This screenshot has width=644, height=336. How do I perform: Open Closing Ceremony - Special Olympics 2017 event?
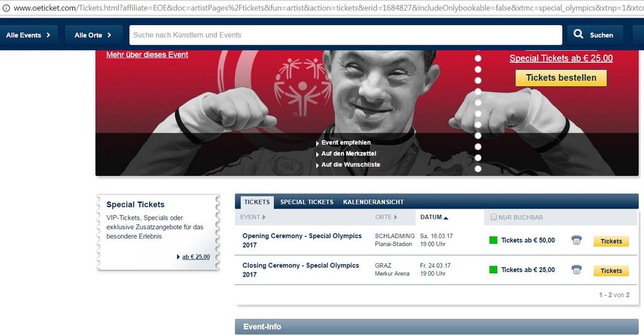(x=301, y=270)
